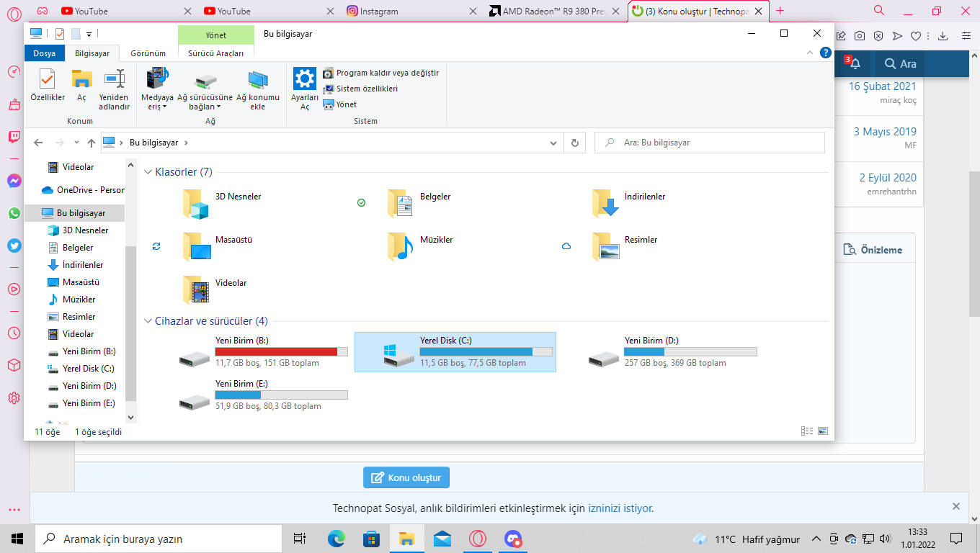This screenshot has width=980, height=553.
Task: Click the Opera send arrow icon
Action: pos(897,36)
